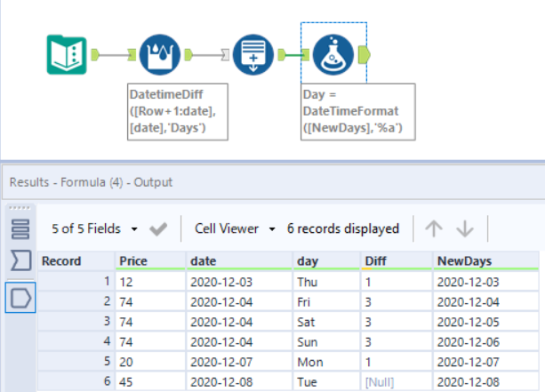This screenshot has height=392, width=545.
Task: Select the Formula tool with flask icon
Action: (333, 54)
